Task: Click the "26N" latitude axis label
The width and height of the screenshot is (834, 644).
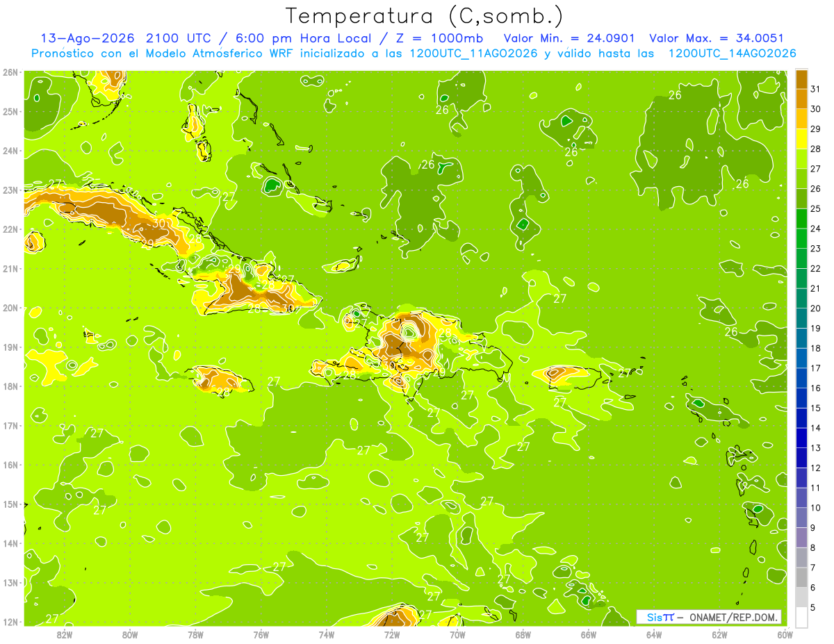Action: [10, 72]
